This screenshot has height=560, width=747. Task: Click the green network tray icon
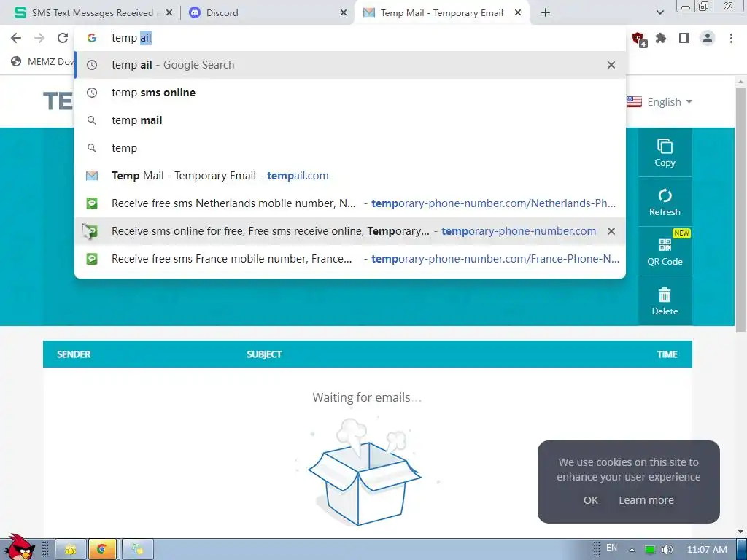pyautogui.click(x=649, y=550)
